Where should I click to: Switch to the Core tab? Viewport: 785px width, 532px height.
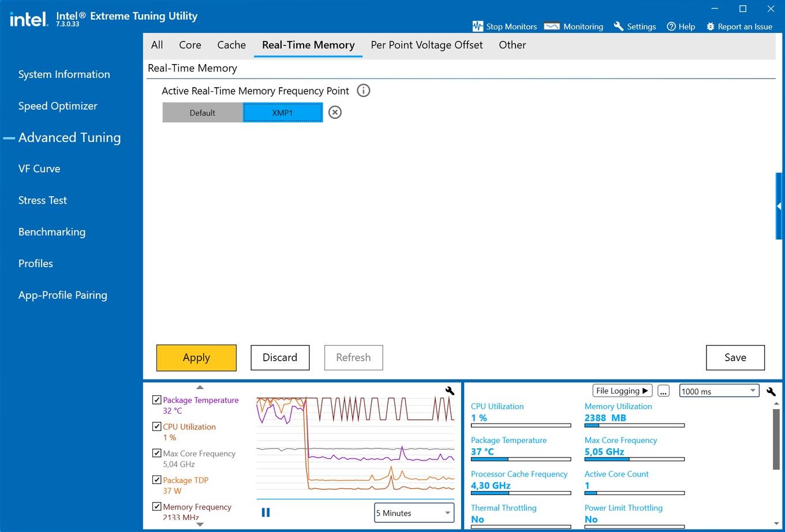coord(190,45)
